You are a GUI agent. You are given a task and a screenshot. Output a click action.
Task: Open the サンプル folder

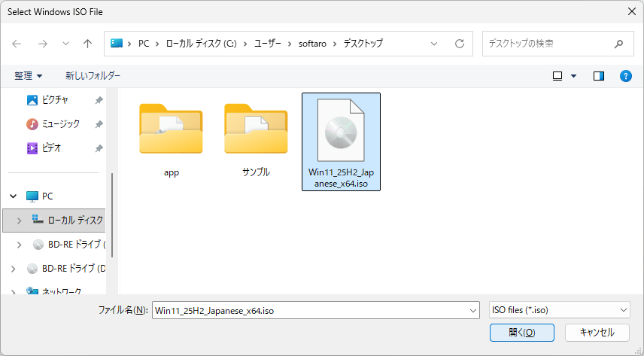[256, 129]
